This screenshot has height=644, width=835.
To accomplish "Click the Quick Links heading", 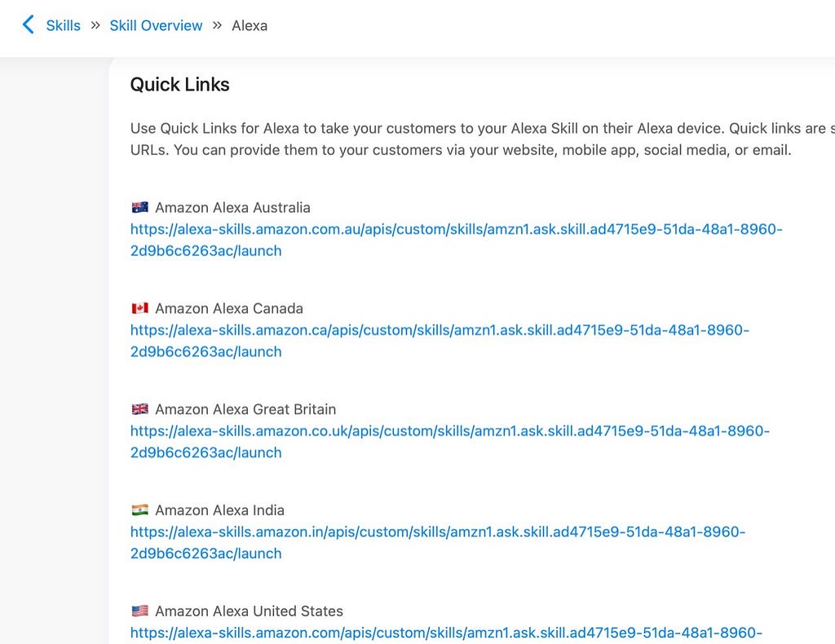I will pyautogui.click(x=180, y=85).
